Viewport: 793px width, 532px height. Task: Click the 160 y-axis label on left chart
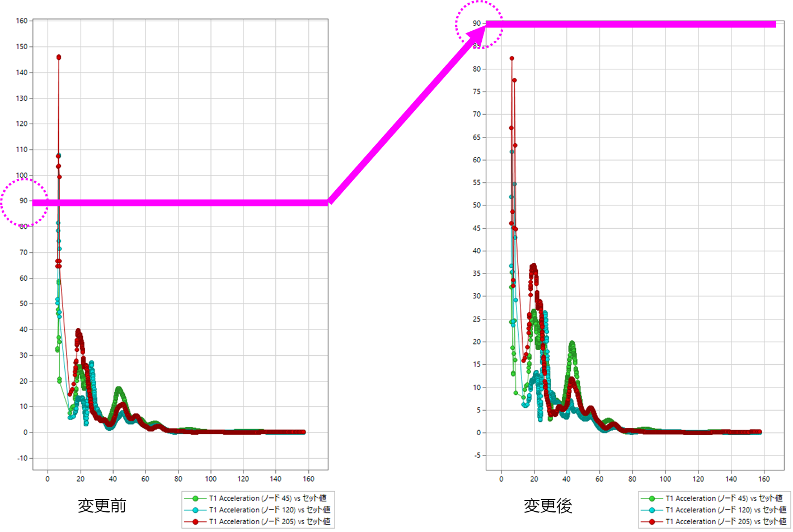pyautogui.click(x=22, y=21)
